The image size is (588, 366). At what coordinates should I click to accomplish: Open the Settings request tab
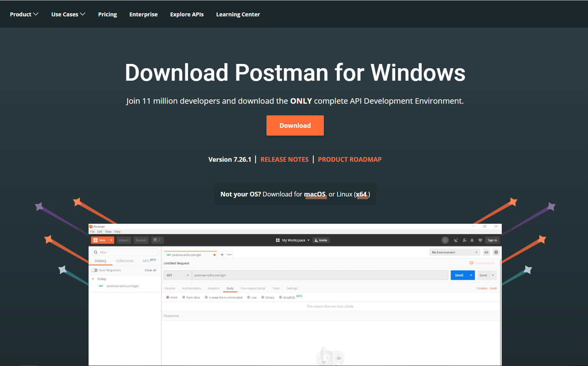[292, 288]
